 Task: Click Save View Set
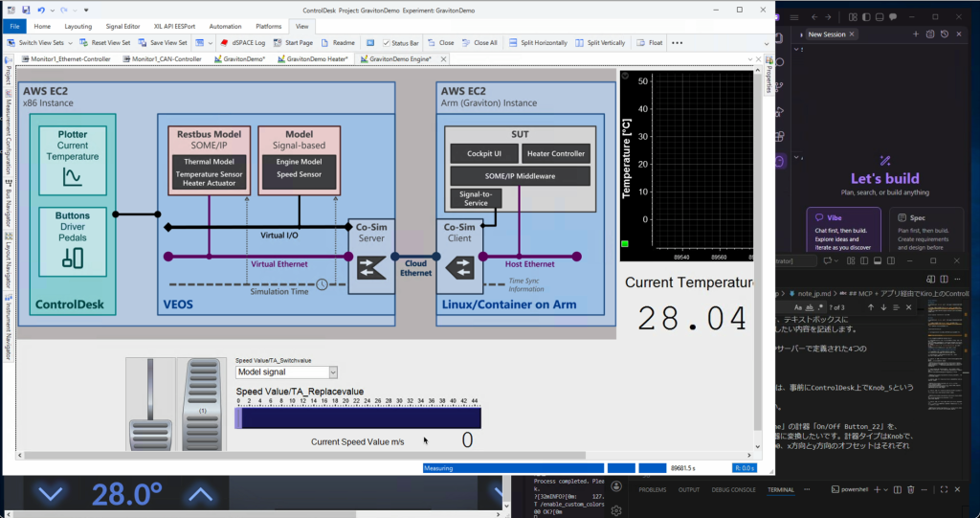pyautogui.click(x=163, y=43)
